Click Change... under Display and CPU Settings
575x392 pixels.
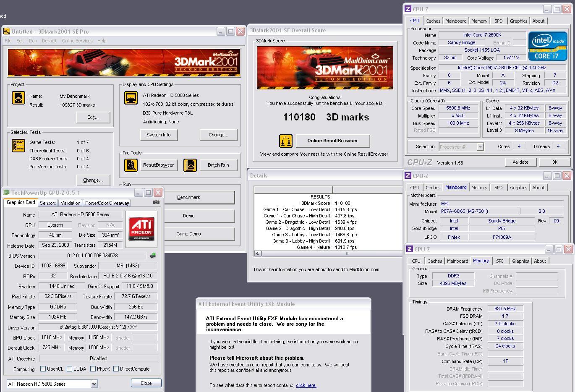coord(218,135)
